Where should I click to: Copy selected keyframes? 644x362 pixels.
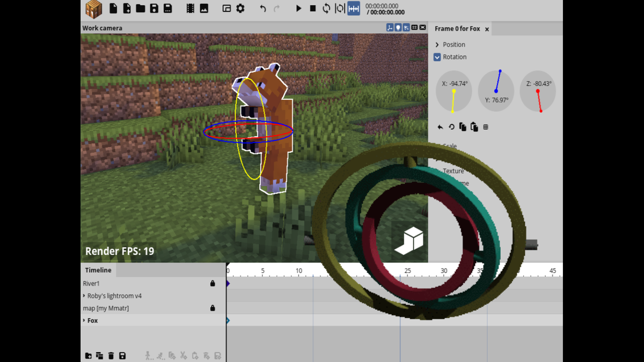tap(172, 356)
